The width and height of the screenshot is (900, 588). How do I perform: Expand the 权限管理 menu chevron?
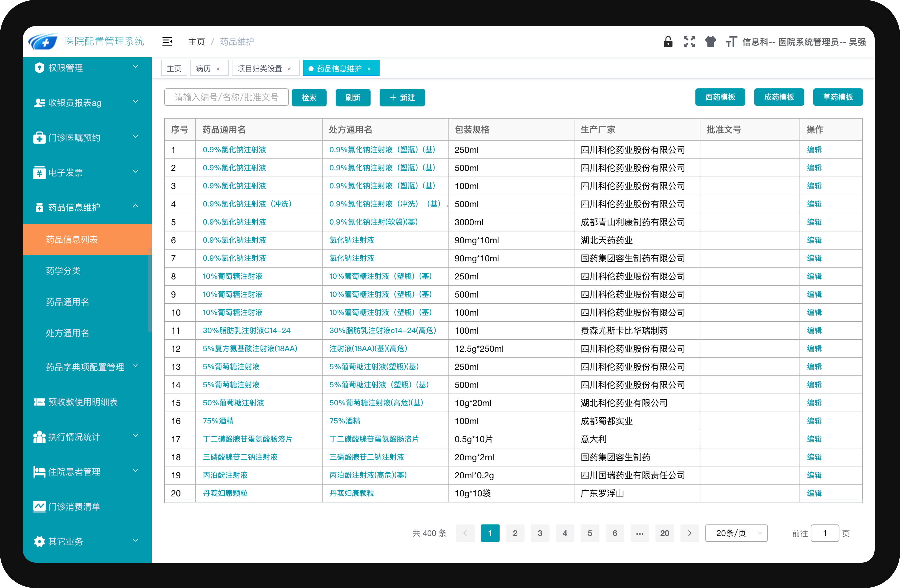pyautogui.click(x=135, y=67)
